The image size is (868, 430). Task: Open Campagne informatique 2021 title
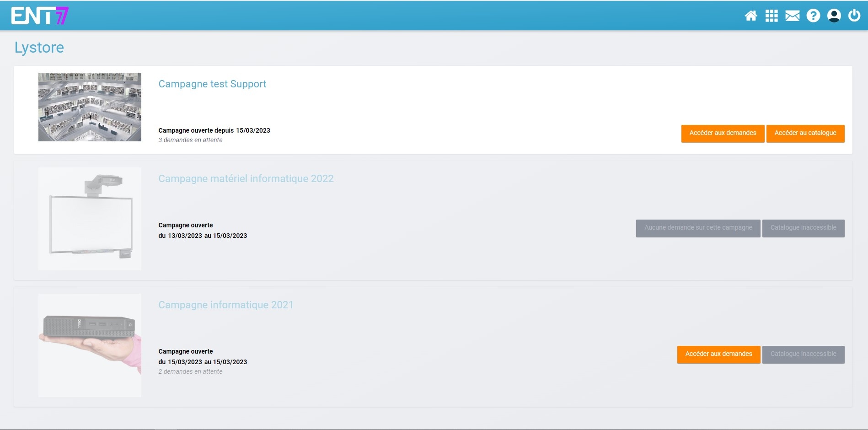pos(226,305)
